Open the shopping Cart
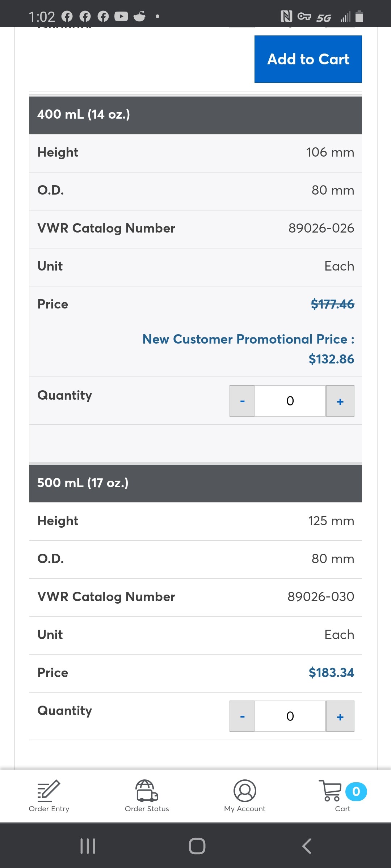This screenshot has height=868, width=391. coord(331,795)
